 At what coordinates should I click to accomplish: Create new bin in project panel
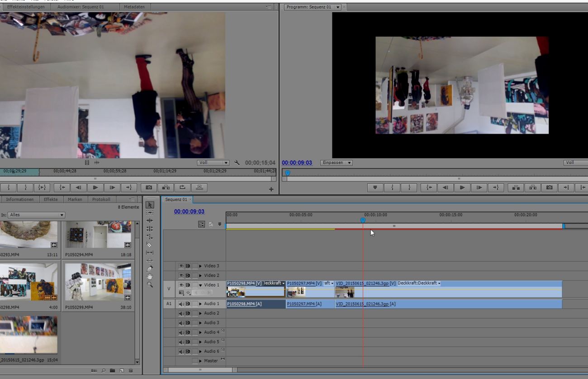[113, 370]
